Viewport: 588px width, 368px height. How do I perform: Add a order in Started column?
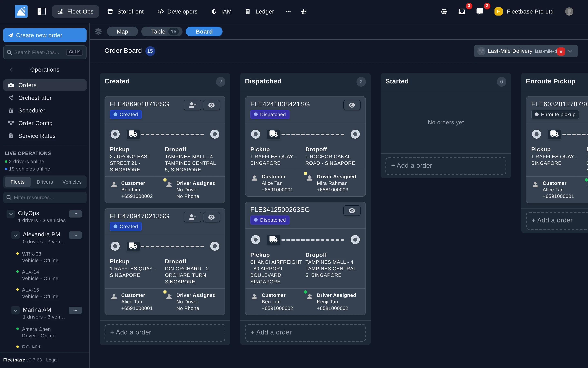pos(446,166)
